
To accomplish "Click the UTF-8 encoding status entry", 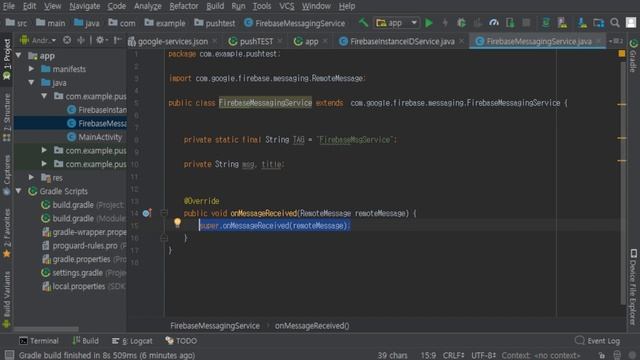I will [483, 355].
